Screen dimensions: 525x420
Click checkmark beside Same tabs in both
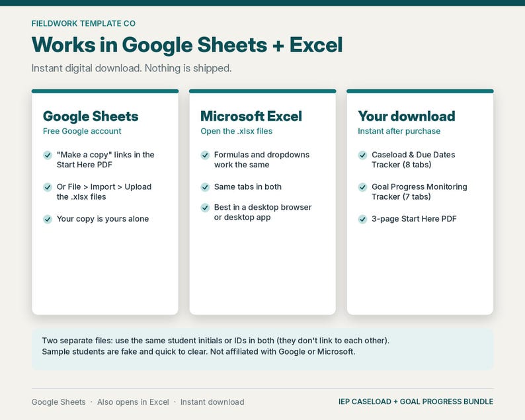pos(205,187)
